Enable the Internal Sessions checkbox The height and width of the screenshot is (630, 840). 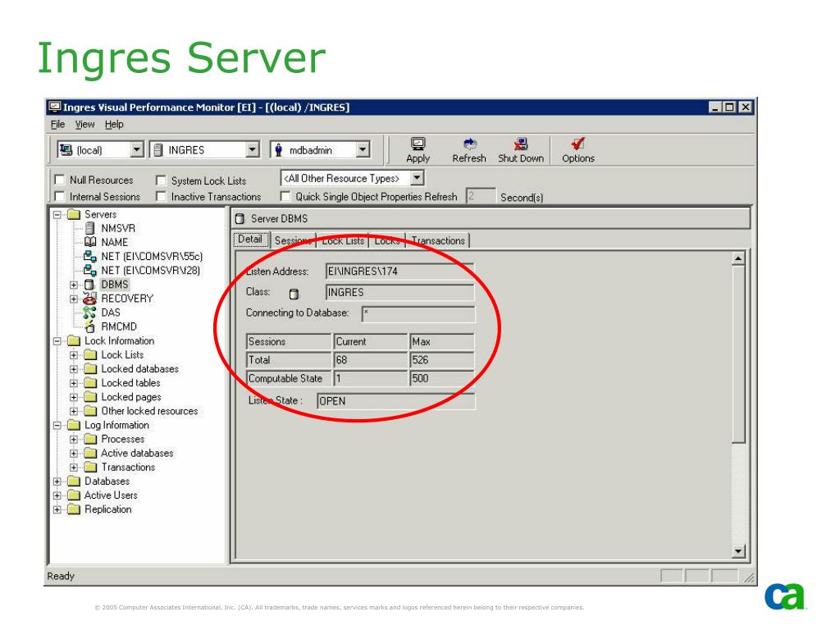pos(59,196)
